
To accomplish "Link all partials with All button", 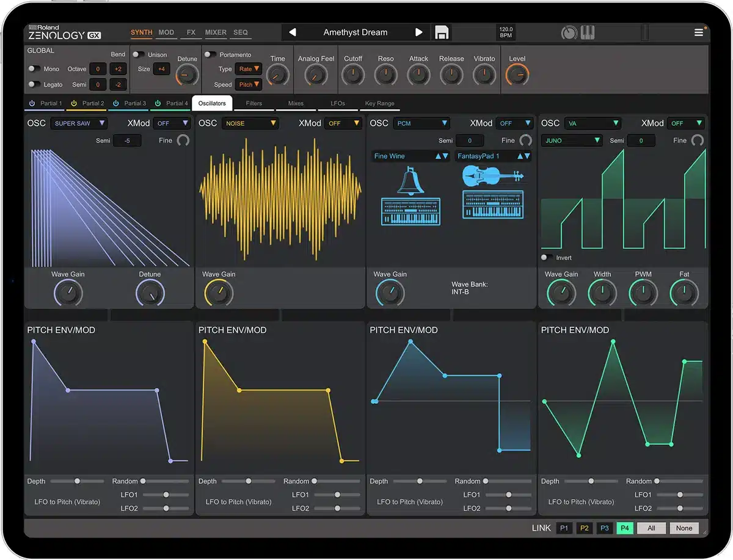I will click(651, 528).
